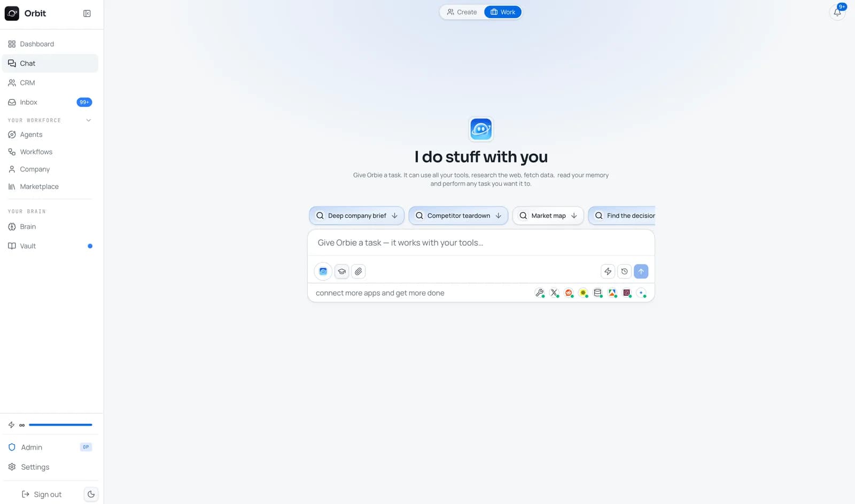Open the Inbox with 99+ badge
Screen dimensions: 855x504
[x=50, y=102]
